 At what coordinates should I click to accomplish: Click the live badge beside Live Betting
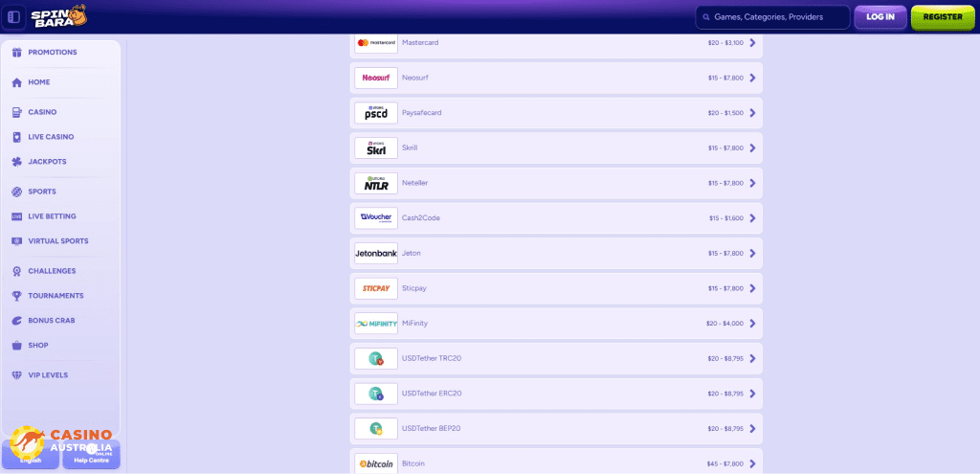tap(17, 216)
